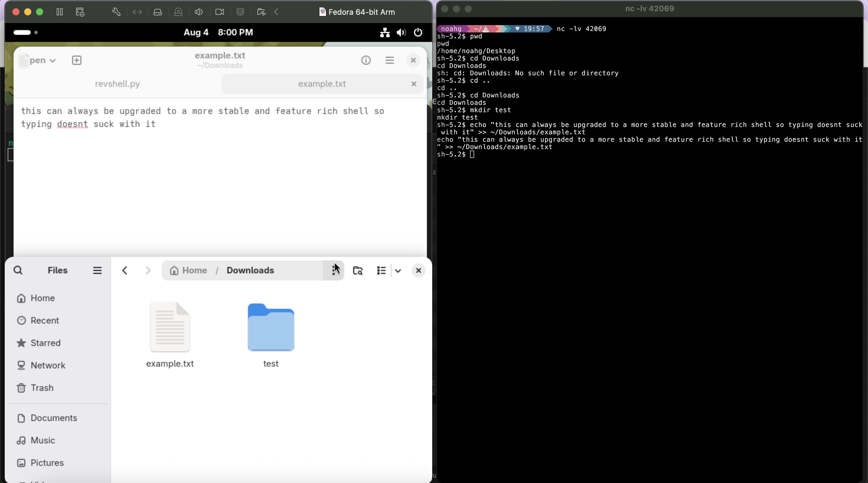The height and width of the screenshot is (483, 868).
Task: Click the screenshot icon in the VM toolbar
Action: (80, 12)
